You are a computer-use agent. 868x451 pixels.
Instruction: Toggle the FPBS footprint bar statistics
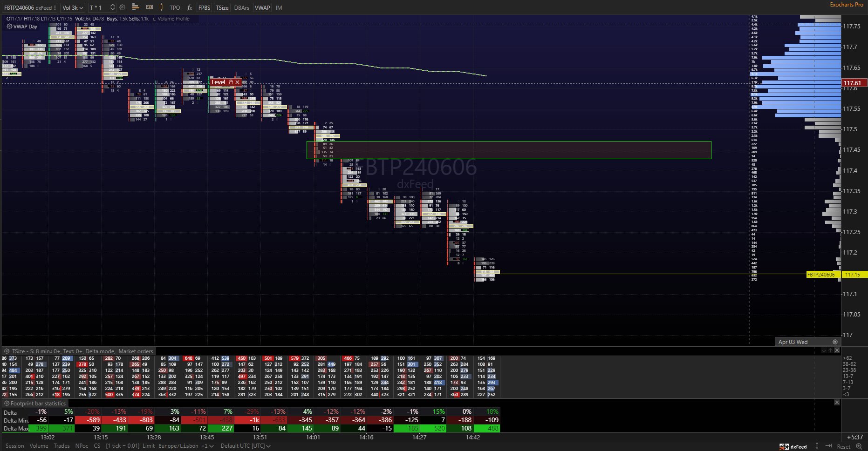pos(204,8)
